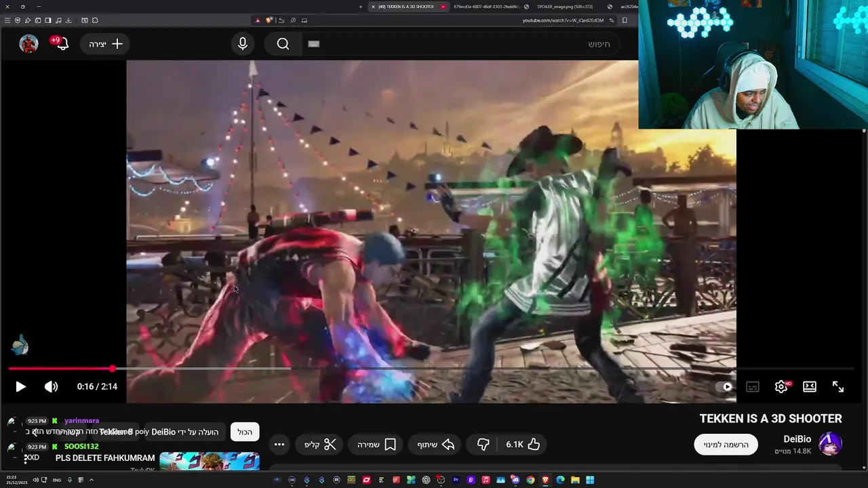Save video with שמירה button
Viewport: 868px width, 488px height.
coord(376,445)
